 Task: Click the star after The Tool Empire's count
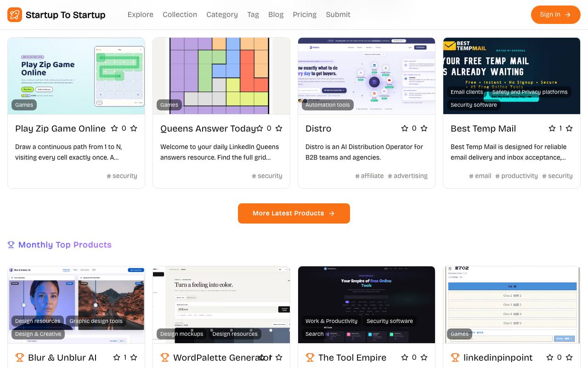[x=424, y=357]
